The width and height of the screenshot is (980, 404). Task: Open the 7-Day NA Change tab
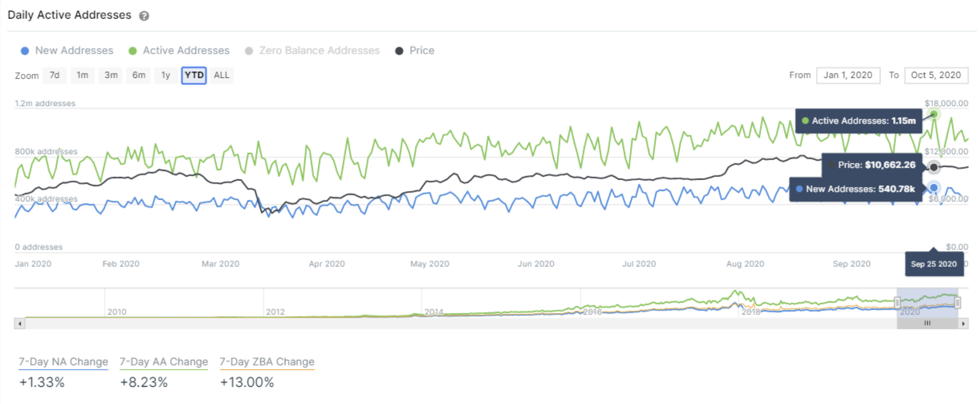[63, 362]
